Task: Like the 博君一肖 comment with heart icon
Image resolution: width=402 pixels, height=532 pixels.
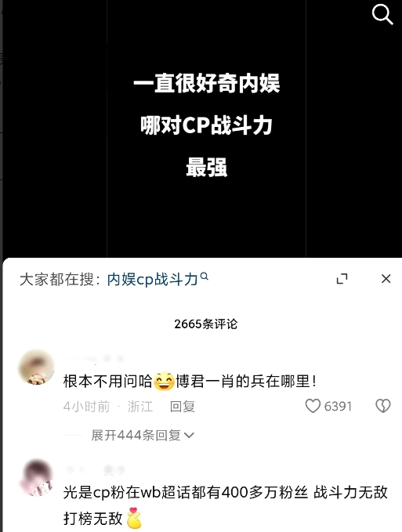Action: click(x=313, y=406)
